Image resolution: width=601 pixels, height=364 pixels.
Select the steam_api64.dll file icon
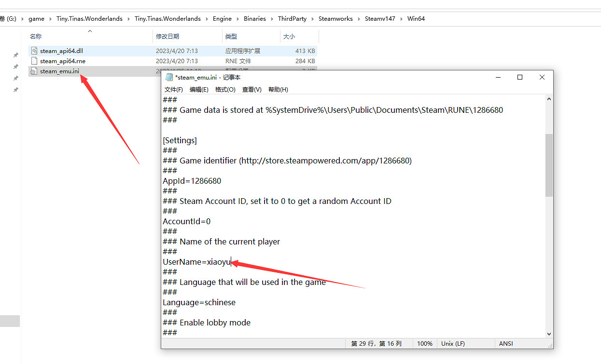(x=34, y=51)
